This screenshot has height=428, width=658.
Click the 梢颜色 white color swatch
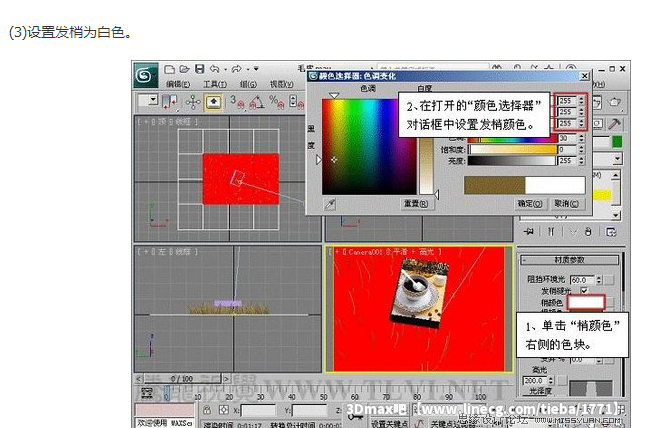point(586,302)
